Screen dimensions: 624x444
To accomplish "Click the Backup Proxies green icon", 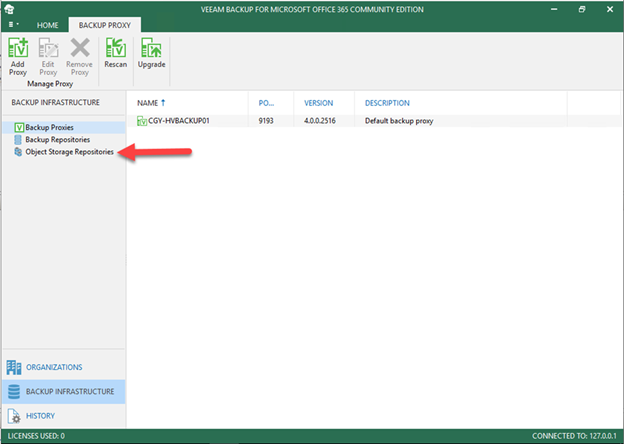I will coord(19,127).
